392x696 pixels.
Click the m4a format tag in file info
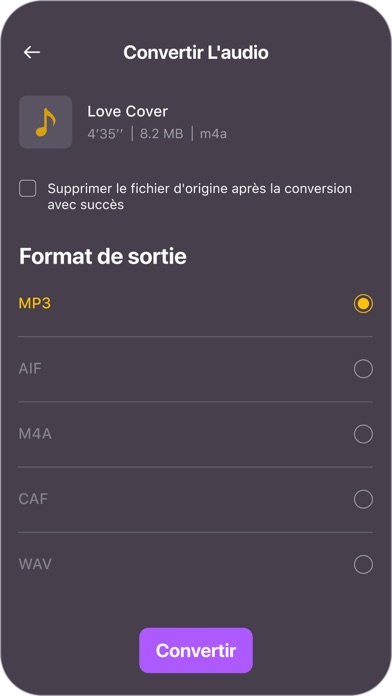click(x=213, y=134)
